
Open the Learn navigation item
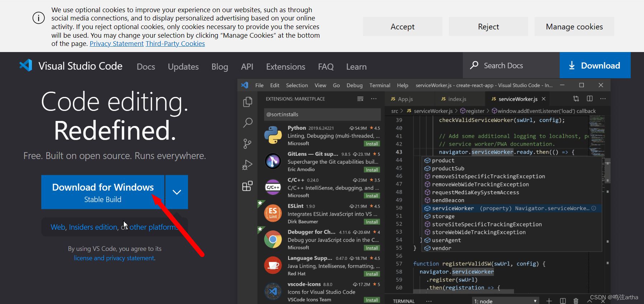tap(356, 66)
